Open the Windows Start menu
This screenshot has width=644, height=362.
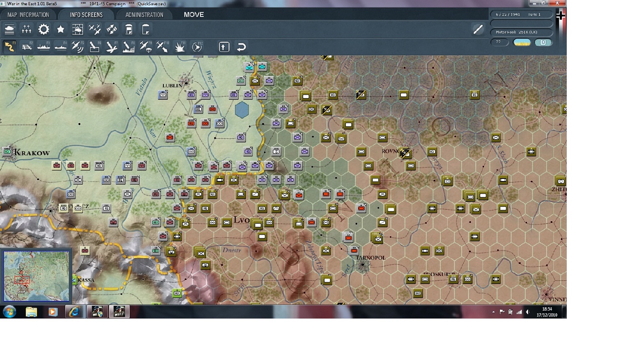[x=9, y=312]
